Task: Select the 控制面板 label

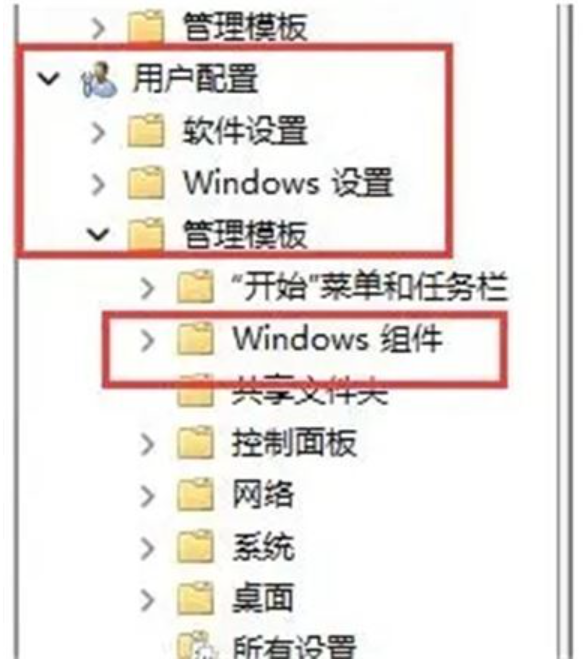Action: point(294,443)
